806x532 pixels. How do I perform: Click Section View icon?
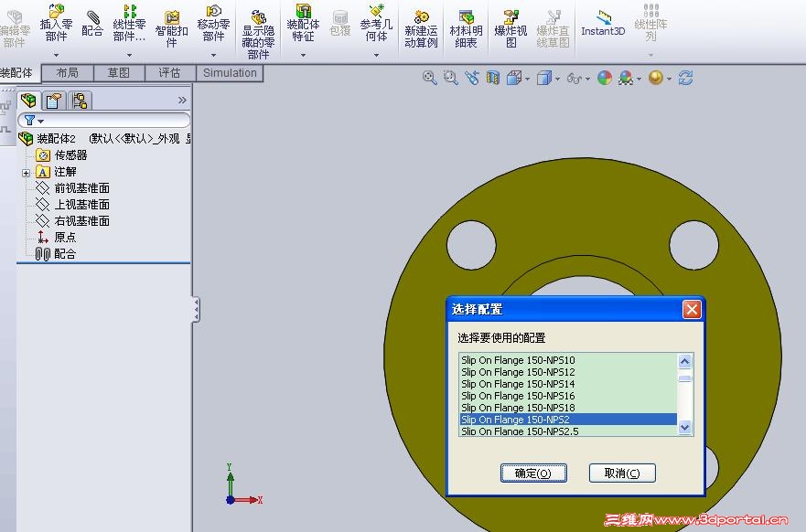(493, 78)
